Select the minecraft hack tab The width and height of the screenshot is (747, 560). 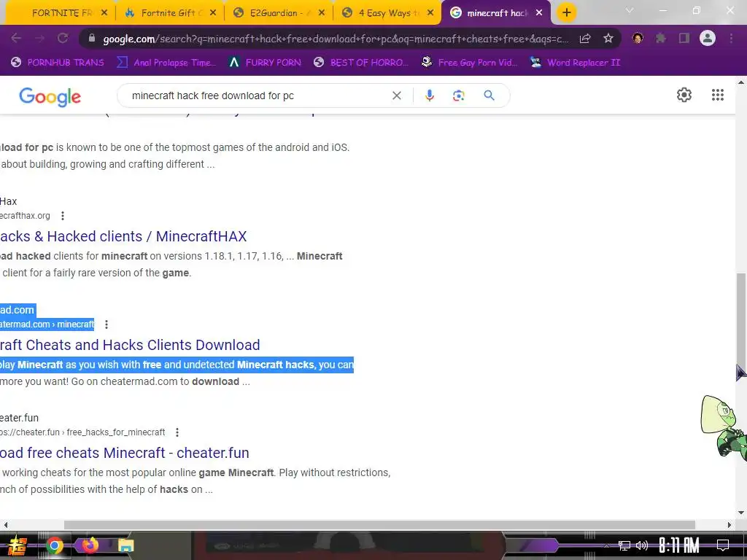(x=495, y=13)
